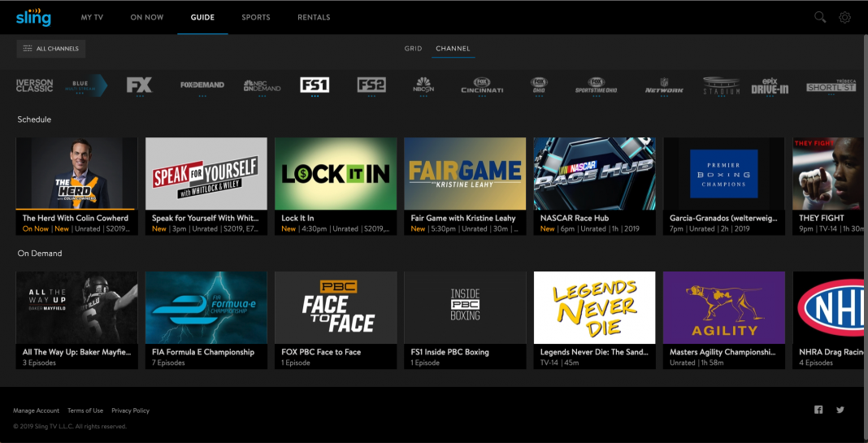Open The Herd With Colin Cowherd thumbnail
This screenshot has width=868, height=443.
pyautogui.click(x=76, y=173)
